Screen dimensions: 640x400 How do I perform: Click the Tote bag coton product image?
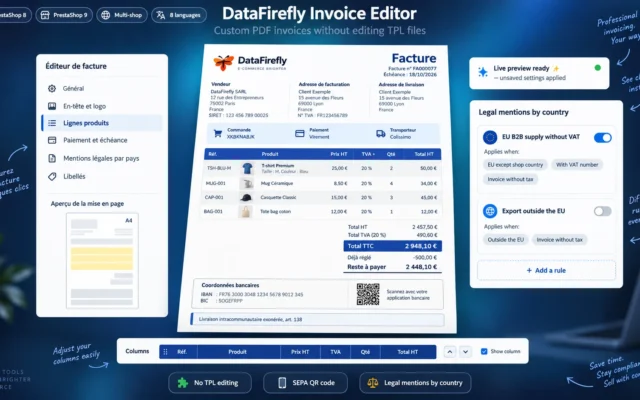tap(245, 211)
